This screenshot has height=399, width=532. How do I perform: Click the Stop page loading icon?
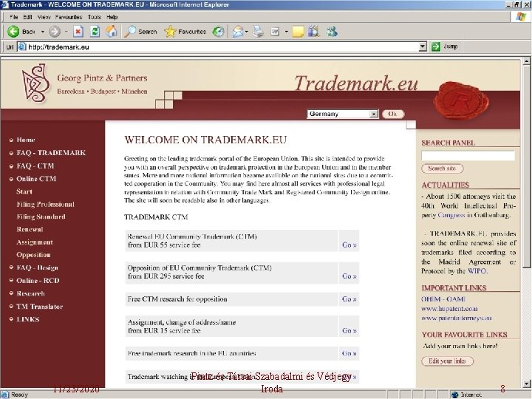coord(78,32)
